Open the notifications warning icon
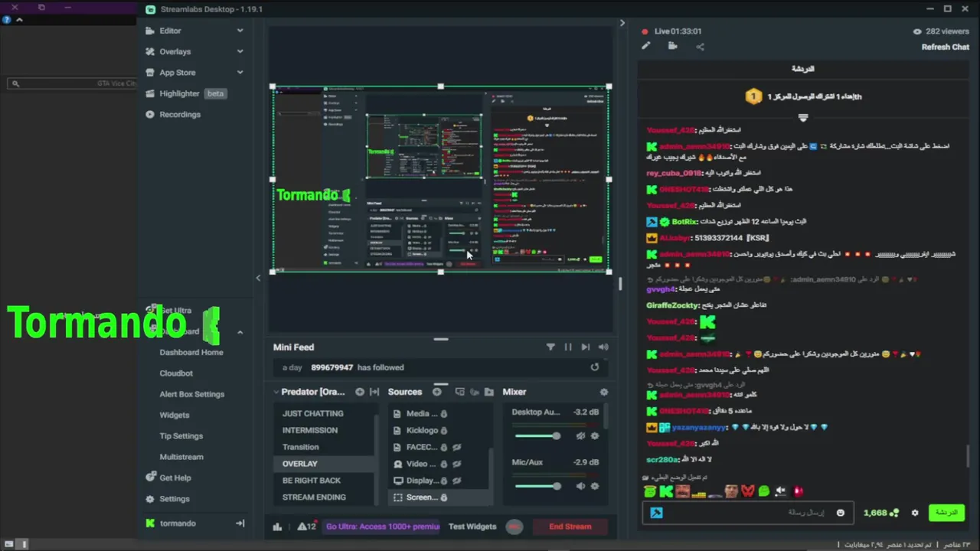 tap(306, 527)
